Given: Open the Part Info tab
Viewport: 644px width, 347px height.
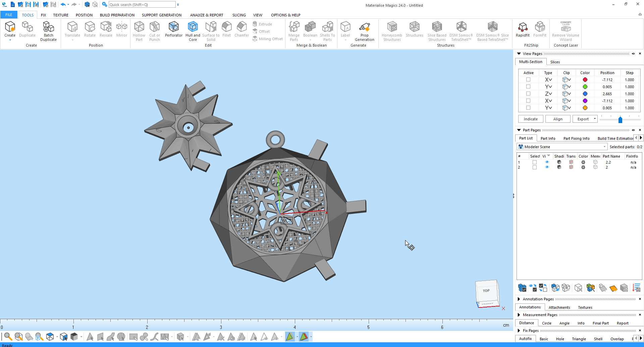Looking at the screenshot, I should coord(548,138).
